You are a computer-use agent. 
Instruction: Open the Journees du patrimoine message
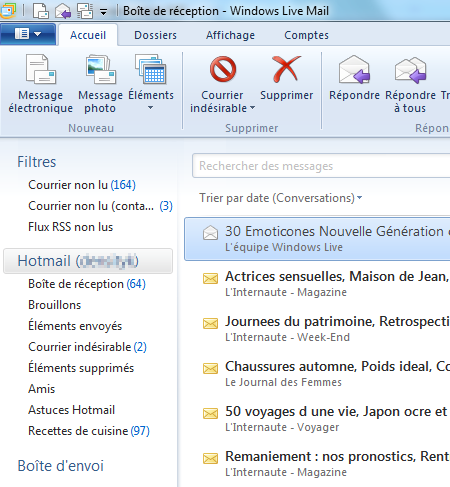(x=317, y=329)
